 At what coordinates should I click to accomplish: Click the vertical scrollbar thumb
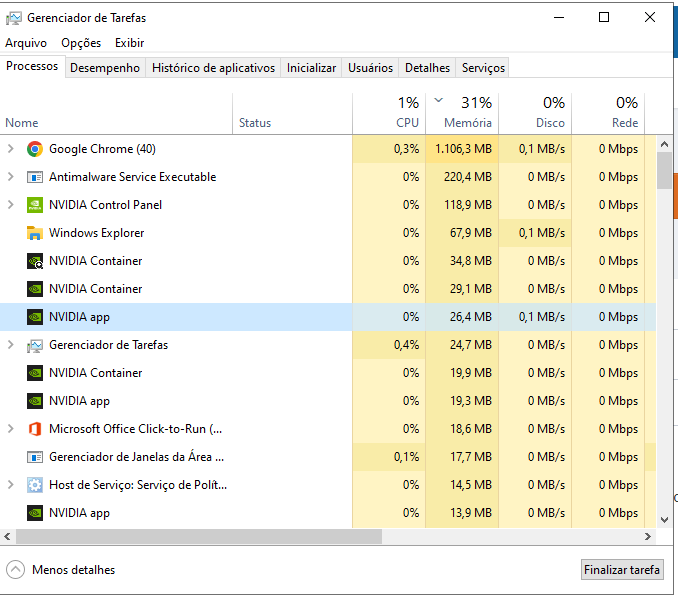coord(664,170)
